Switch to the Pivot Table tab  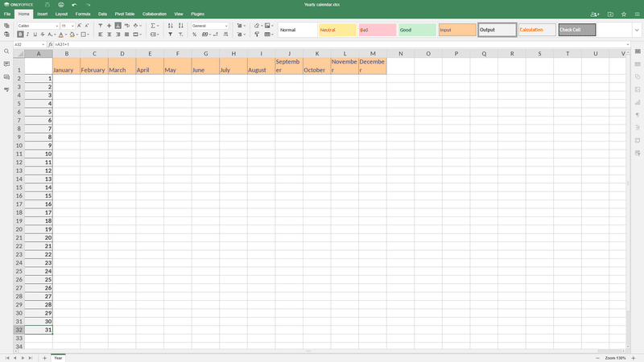[x=125, y=14]
